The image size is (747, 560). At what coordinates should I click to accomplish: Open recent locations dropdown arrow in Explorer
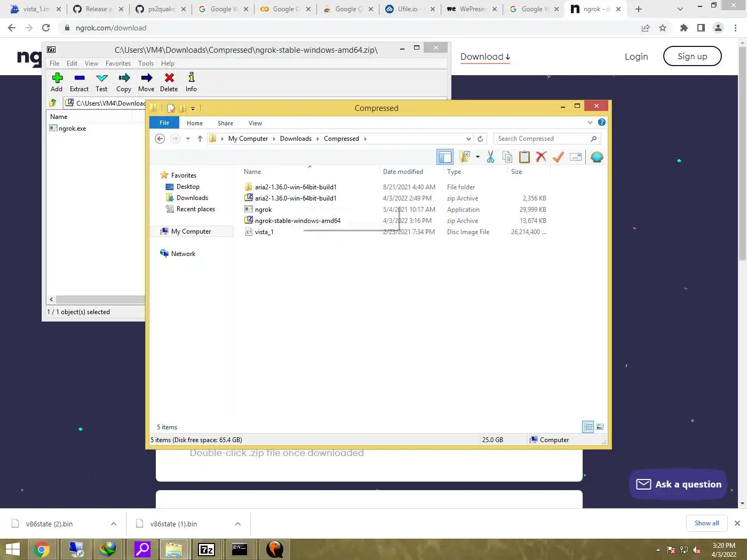[x=188, y=139]
